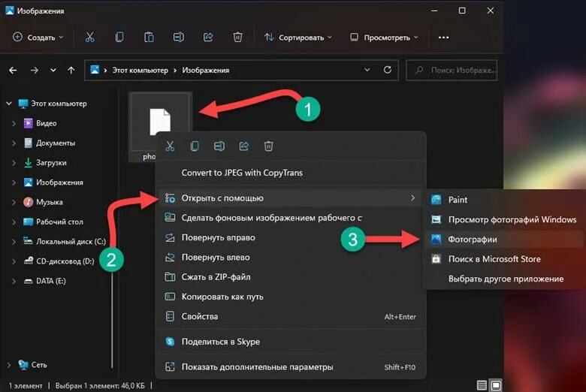Select Загрузки in the navigation tree
586x392 pixels.
click(51, 162)
